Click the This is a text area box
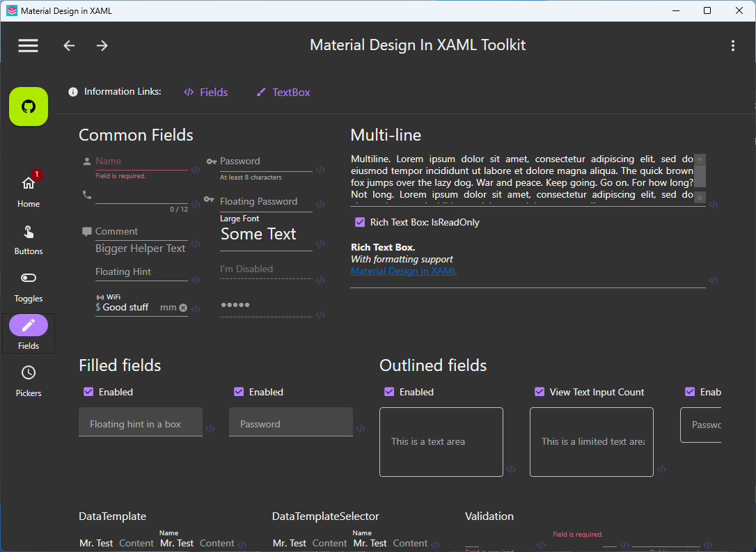Screen dimensions: 756x552 [x=441, y=442]
